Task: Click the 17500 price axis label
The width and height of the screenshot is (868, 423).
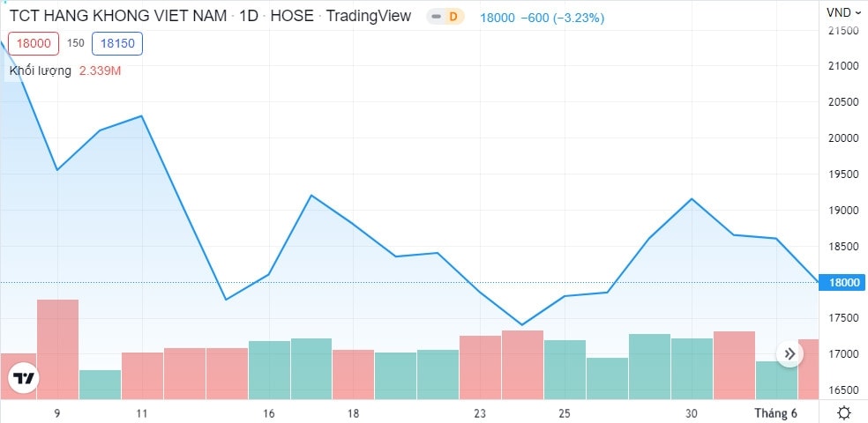Action: pos(843,318)
